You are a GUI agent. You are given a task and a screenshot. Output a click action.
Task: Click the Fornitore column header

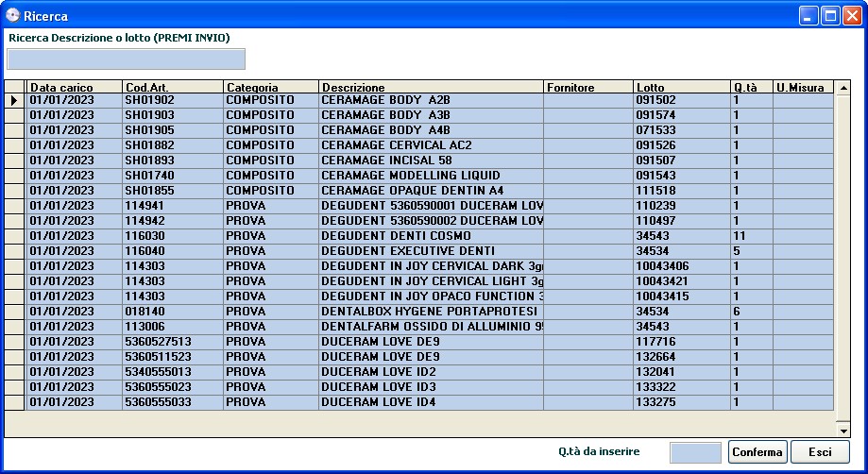tap(588, 87)
